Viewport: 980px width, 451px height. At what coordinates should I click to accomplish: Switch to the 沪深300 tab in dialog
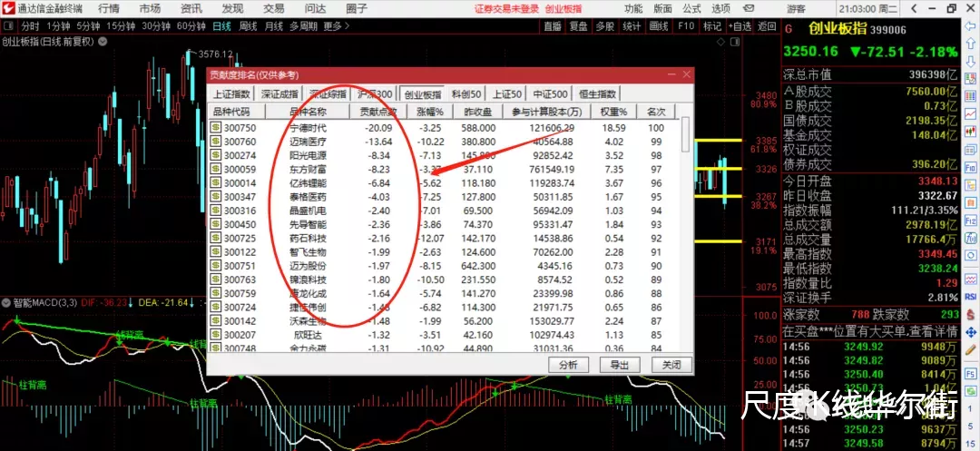point(375,94)
